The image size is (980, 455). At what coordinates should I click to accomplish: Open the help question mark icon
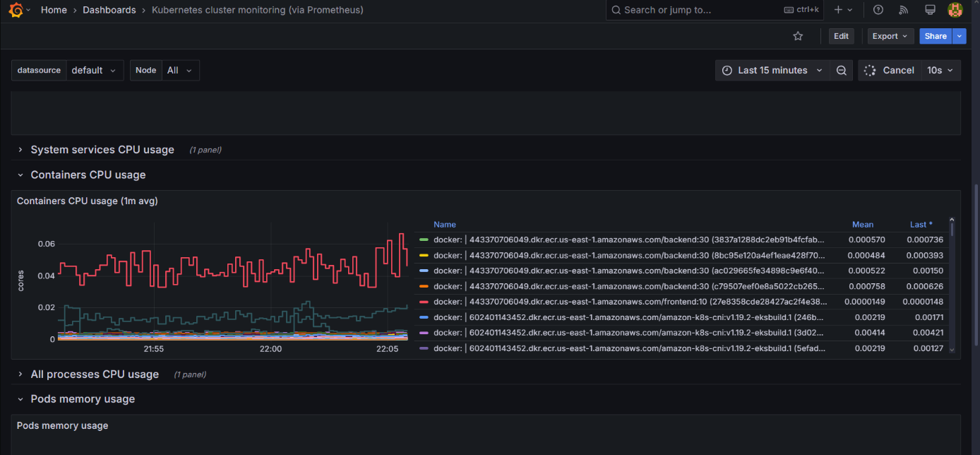coord(878,10)
